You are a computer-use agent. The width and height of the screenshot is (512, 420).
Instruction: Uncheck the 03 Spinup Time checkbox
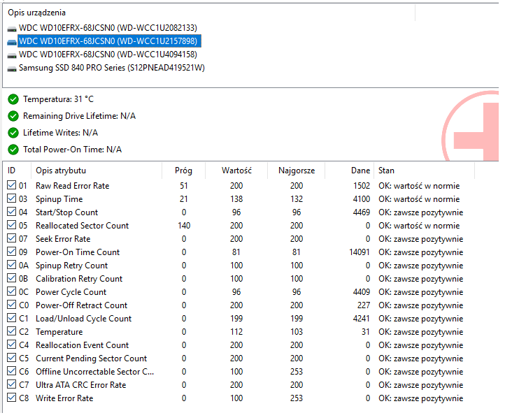pyautogui.click(x=11, y=198)
